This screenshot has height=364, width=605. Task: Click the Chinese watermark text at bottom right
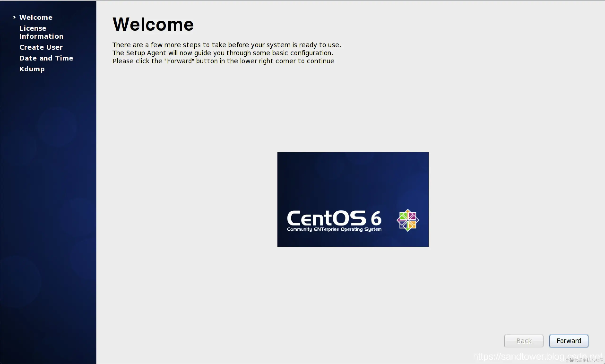(x=585, y=360)
